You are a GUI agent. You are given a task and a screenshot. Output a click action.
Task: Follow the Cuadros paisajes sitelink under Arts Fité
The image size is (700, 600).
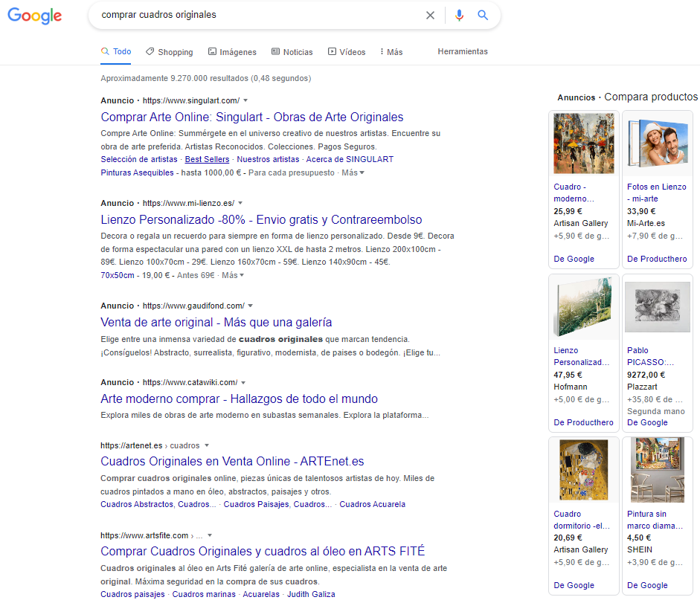(x=132, y=594)
